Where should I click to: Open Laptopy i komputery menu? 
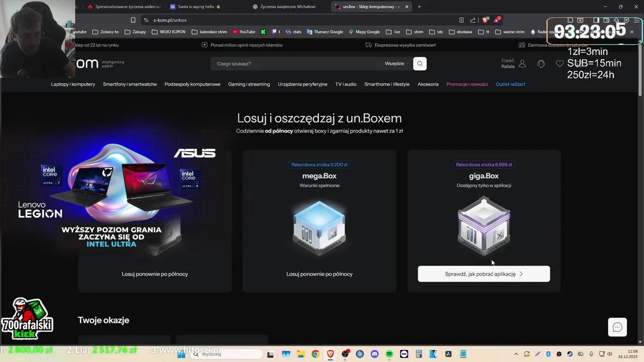(73, 84)
